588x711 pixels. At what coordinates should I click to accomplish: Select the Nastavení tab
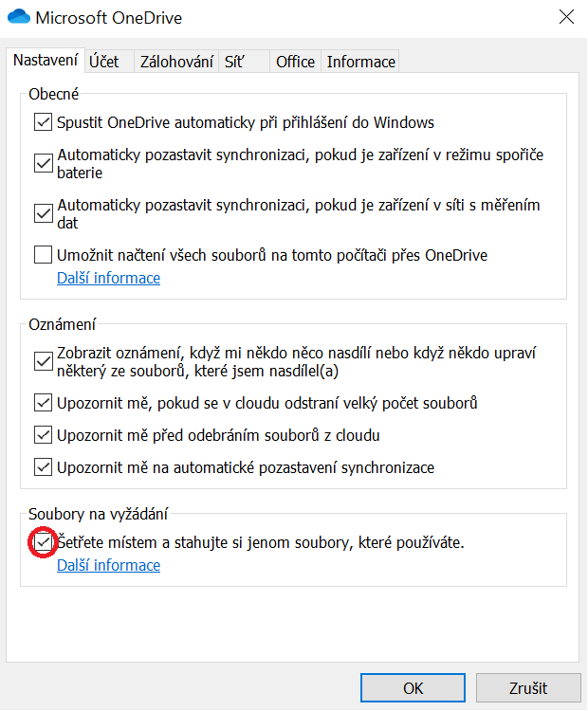click(x=45, y=60)
